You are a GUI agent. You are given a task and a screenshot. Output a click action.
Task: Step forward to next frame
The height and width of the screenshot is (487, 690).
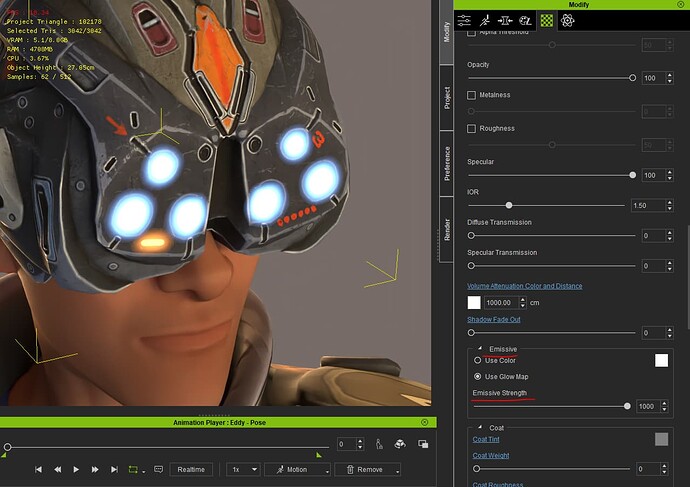[95, 469]
